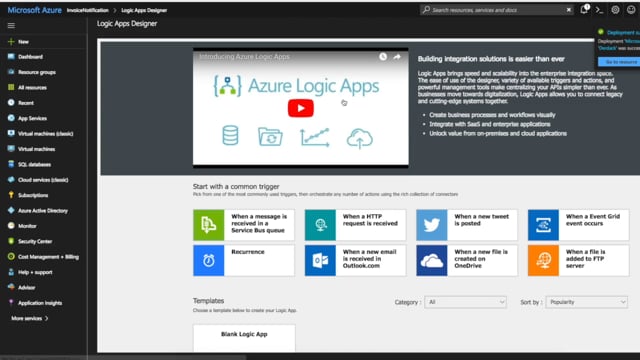This screenshot has width=640, height=360.
Task: Click the Help + support icon
Action: tap(11, 272)
